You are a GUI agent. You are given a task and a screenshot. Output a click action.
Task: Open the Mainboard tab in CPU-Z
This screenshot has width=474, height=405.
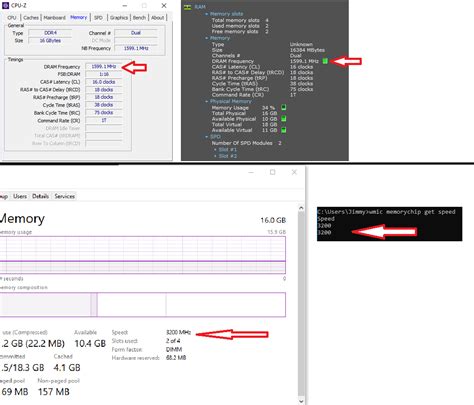coord(54,18)
